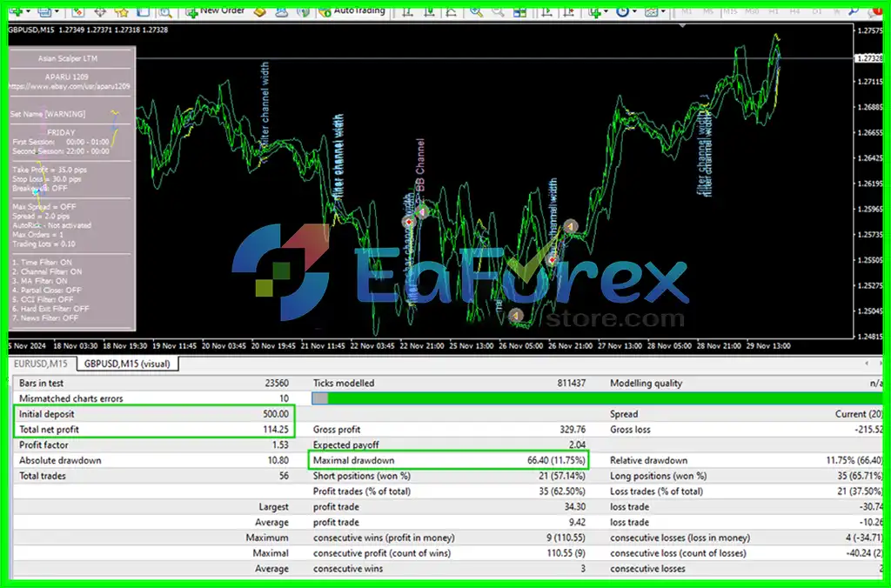Click the Absolute drawdown value 10.80
The image size is (891, 588).
pos(278,460)
